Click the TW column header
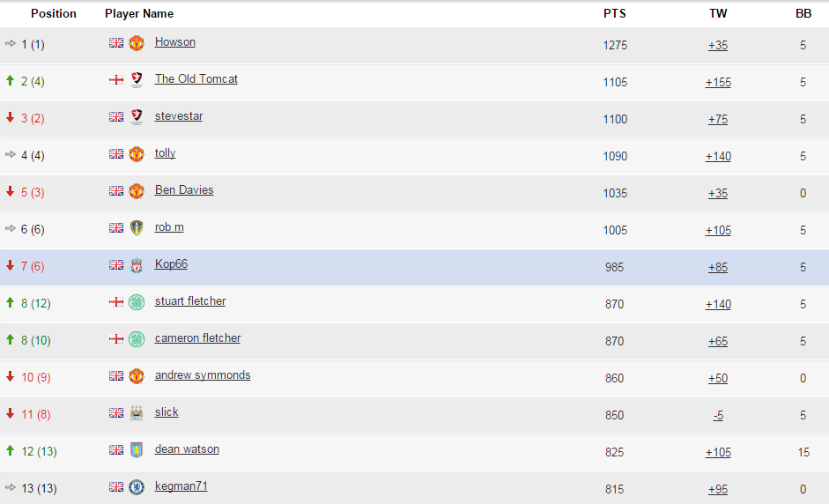Image resolution: width=829 pixels, height=504 pixels. 718,13
